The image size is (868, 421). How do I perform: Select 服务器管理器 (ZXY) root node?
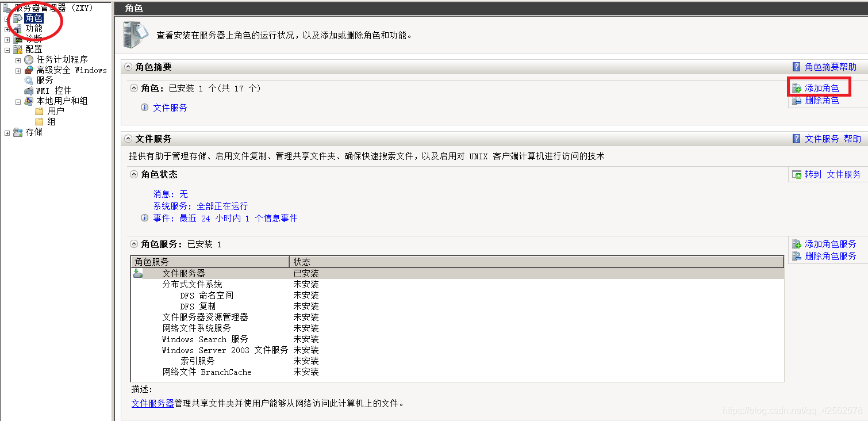(54, 8)
